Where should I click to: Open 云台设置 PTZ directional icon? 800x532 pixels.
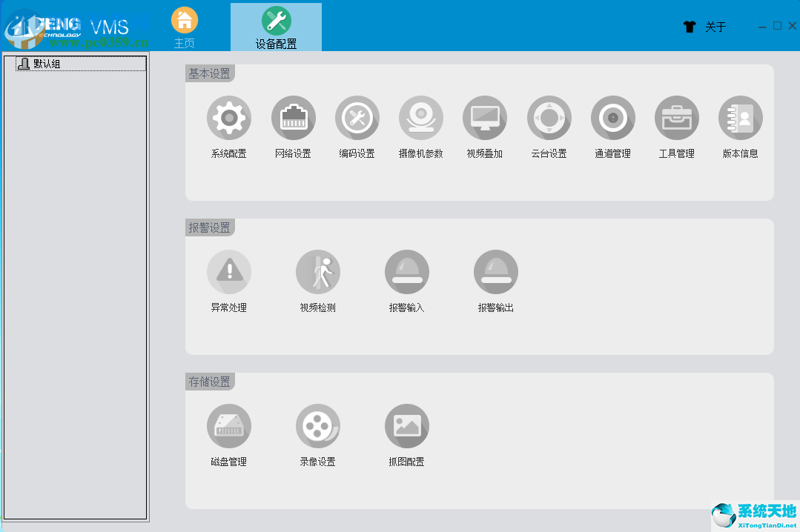pyautogui.click(x=549, y=118)
